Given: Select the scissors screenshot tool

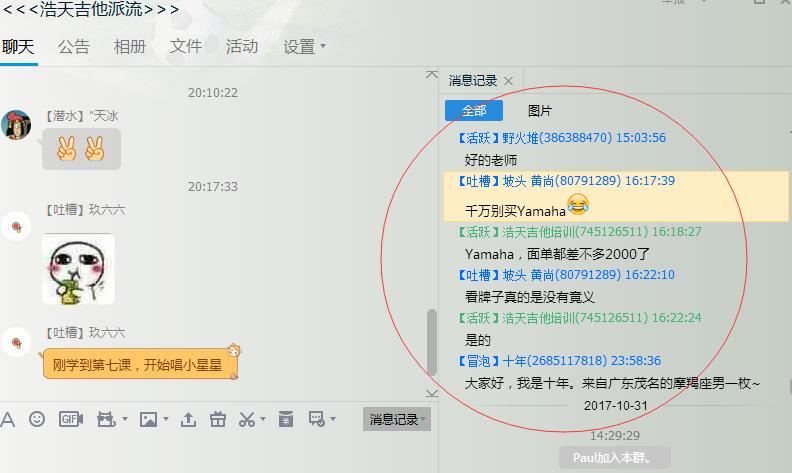Looking at the screenshot, I should [247, 419].
